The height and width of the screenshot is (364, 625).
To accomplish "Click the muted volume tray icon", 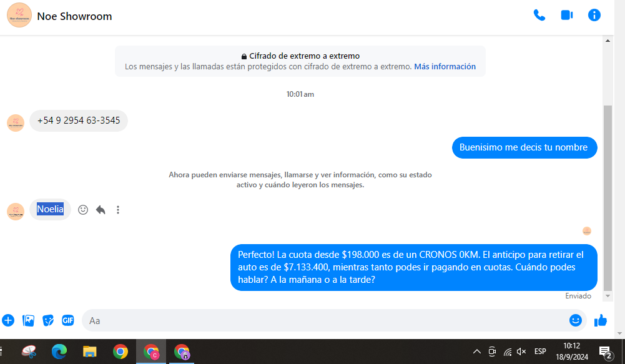I will (x=521, y=352).
